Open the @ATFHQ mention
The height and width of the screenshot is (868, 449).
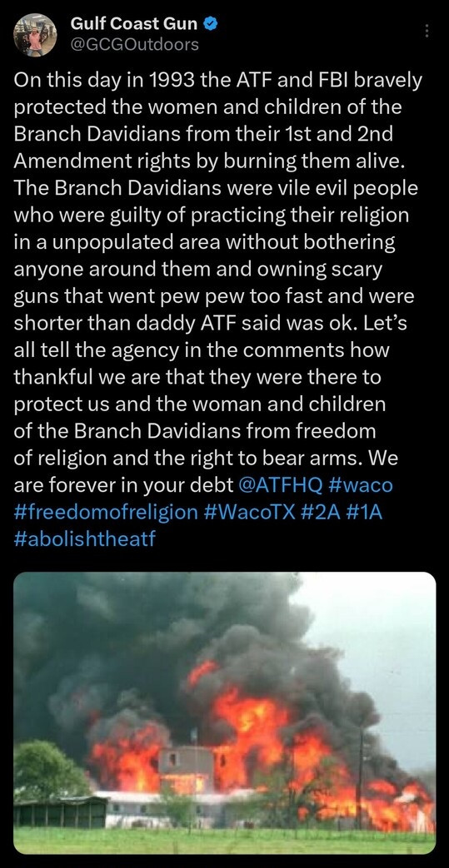[x=279, y=485]
